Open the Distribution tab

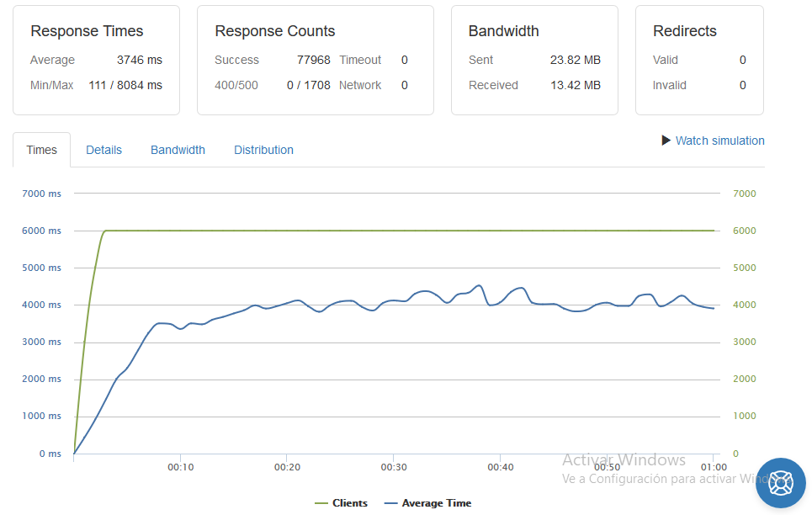263,150
